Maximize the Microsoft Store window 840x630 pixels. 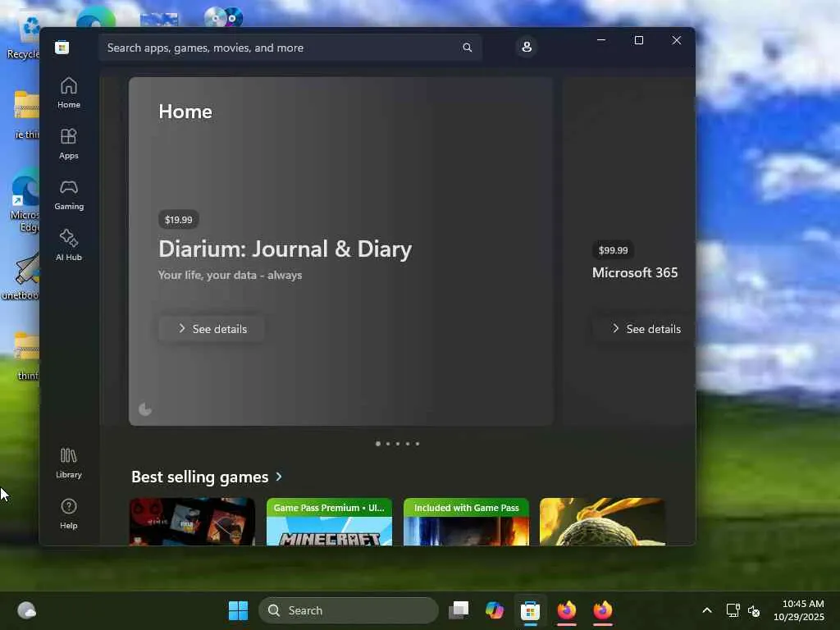point(638,40)
